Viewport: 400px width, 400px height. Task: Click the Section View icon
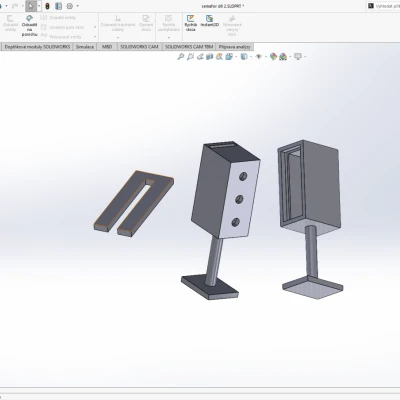[x=209, y=57]
